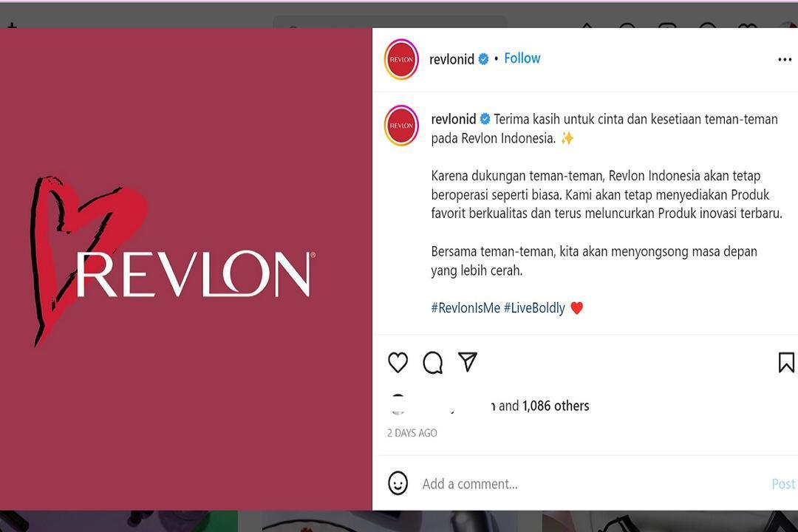Open the emoji picker smiley icon

[398, 483]
